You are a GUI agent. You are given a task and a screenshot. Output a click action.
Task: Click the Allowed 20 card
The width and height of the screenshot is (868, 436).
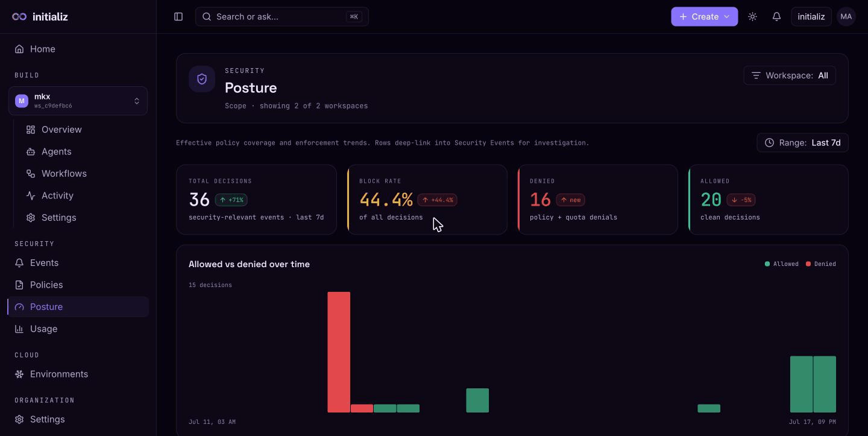point(768,200)
